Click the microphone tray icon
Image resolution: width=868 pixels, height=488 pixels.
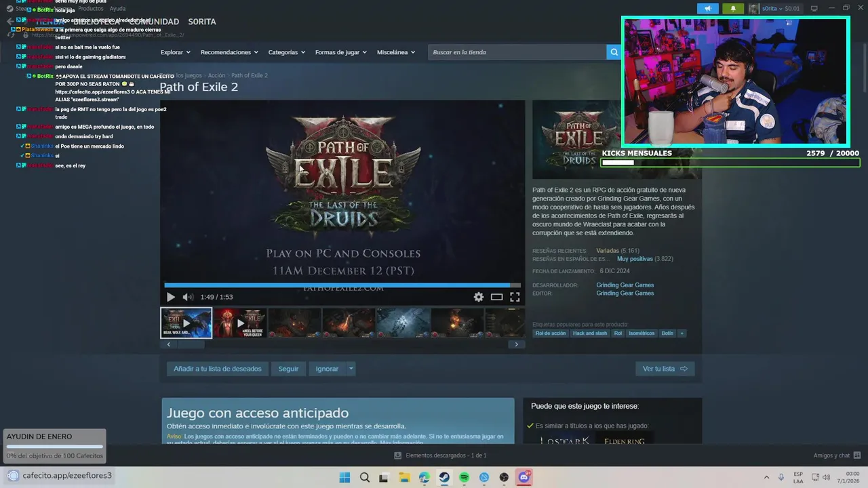781,477
